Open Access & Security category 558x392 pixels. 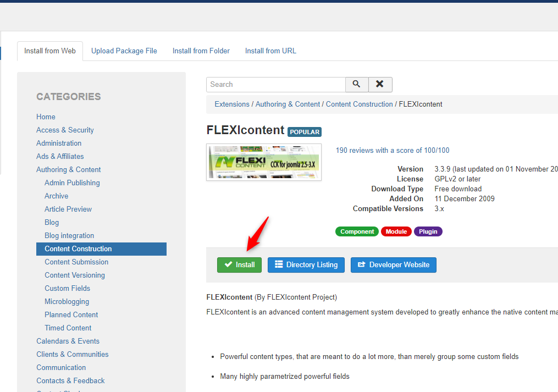pyautogui.click(x=65, y=130)
